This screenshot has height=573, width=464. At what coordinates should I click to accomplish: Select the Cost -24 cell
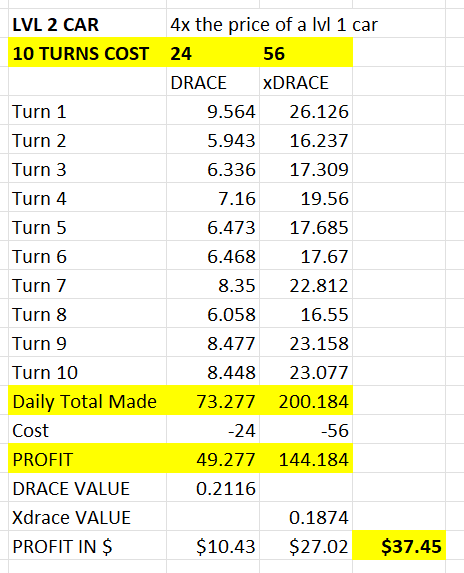tap(213, 430)
